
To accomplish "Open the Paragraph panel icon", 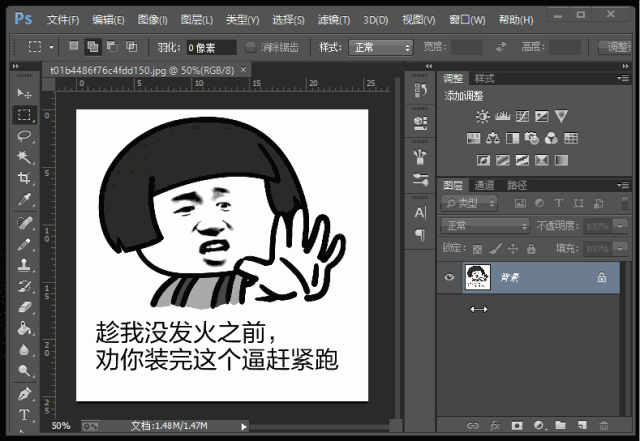I will click(x=420, y=235).
